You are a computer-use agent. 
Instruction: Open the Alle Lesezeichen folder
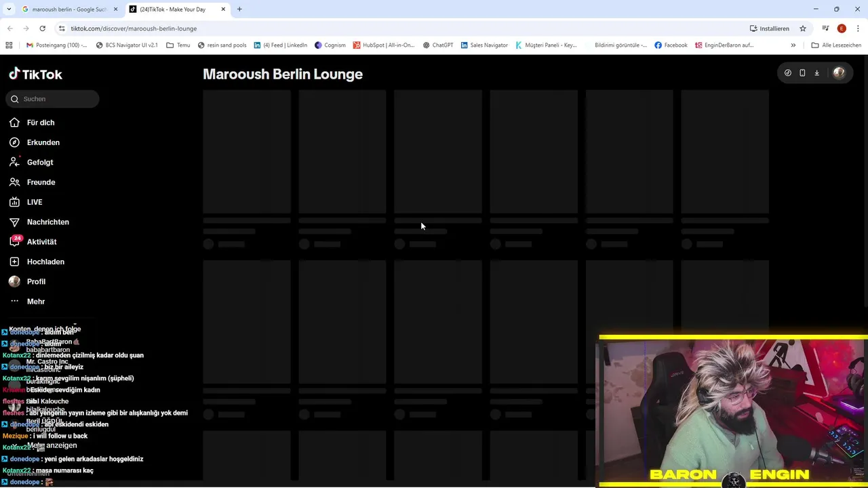click(836, 45)
